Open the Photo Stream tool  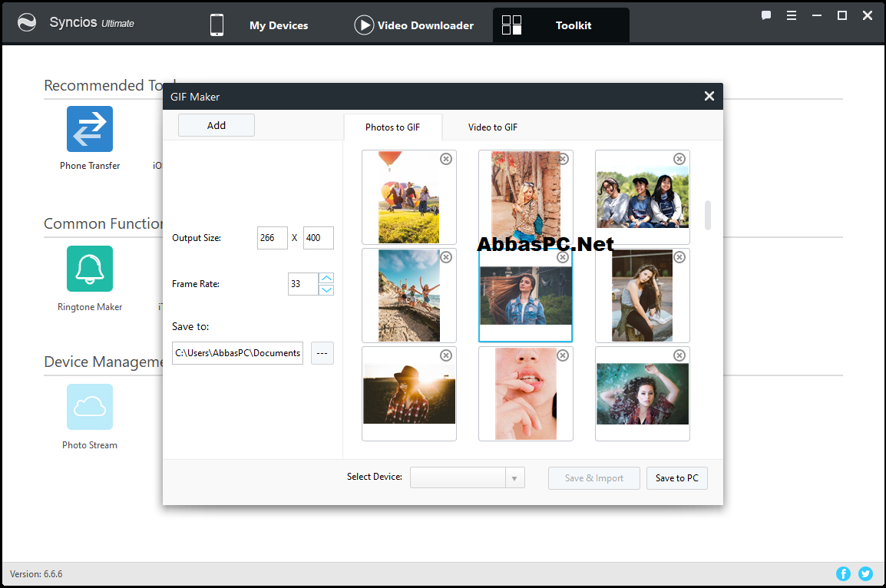click(89, 407)
